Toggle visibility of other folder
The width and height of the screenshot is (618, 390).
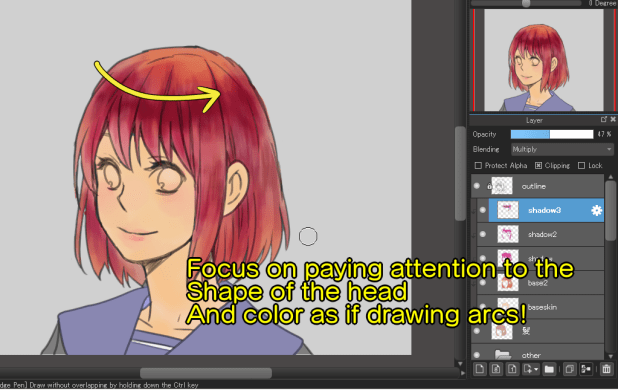(x=477, y=355)
